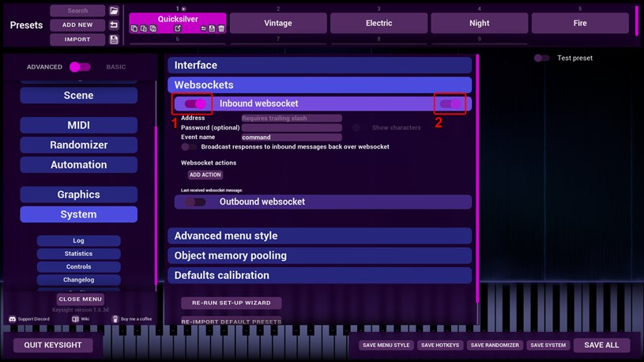Image resolution: width=644 pixels, height=362 pixels.
Task: Open the Statistics submenu item
Action: tap(78, 254)
